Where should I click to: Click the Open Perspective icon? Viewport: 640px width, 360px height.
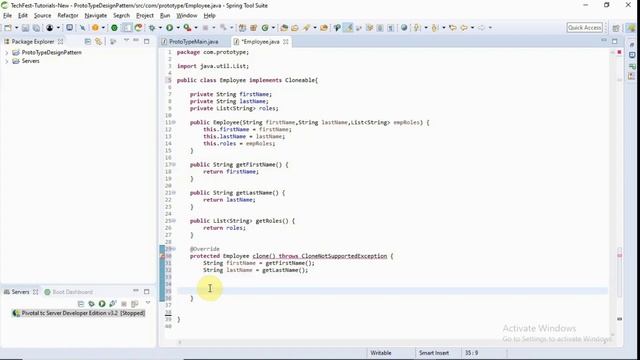point(616,28)
